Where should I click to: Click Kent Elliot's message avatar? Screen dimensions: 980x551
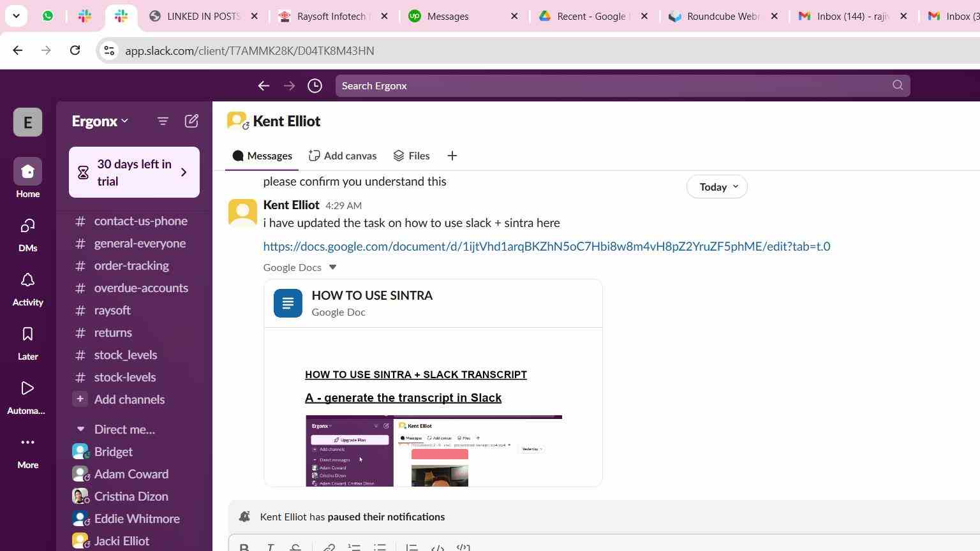[x=242, y=212]
